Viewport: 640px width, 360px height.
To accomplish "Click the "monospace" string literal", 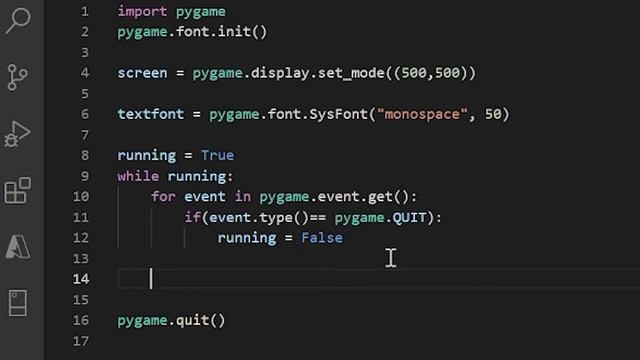I will pos(422,114).
